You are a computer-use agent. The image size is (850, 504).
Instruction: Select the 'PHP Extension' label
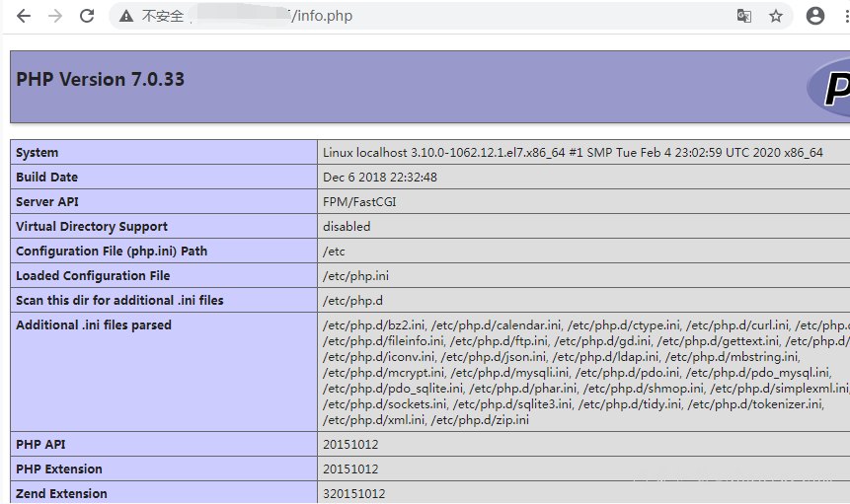[59, 469]
